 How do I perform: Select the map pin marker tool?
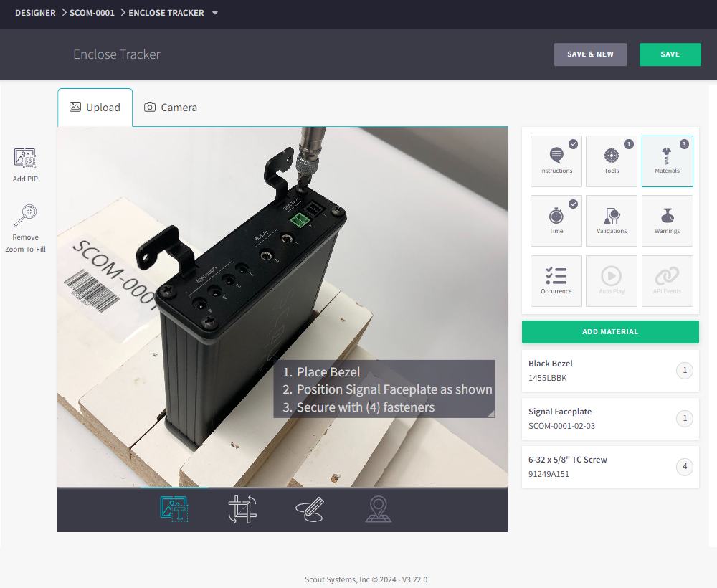[x=378, y=509]
